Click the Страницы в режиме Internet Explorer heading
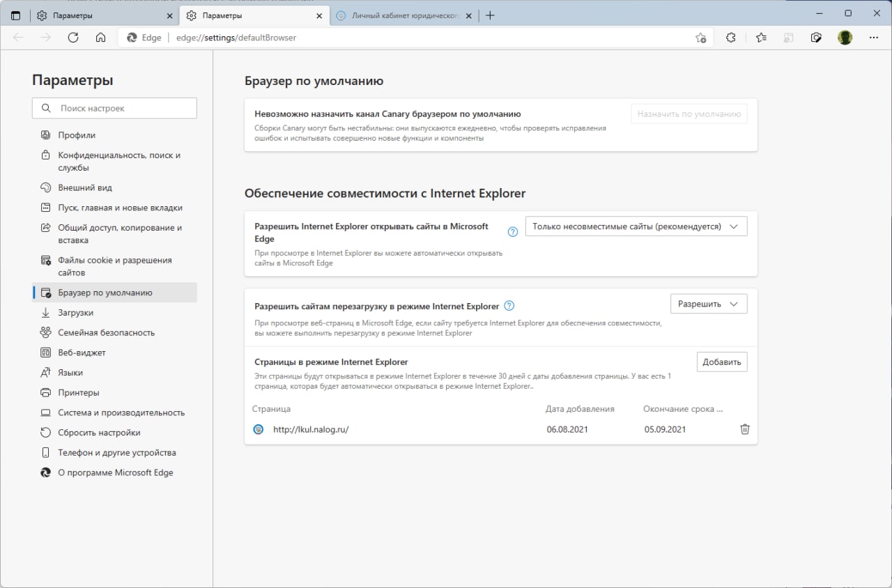Image resolution: width=892 pixels, height=588 pixels. point(332,362)
